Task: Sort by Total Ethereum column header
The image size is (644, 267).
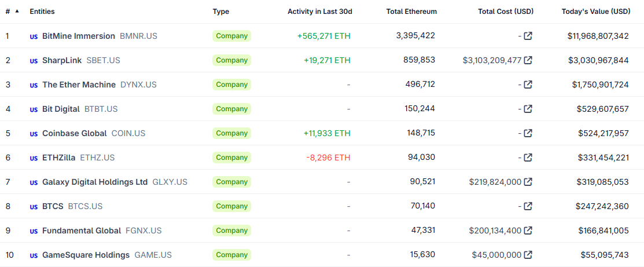Action: (x=412, y=12)
